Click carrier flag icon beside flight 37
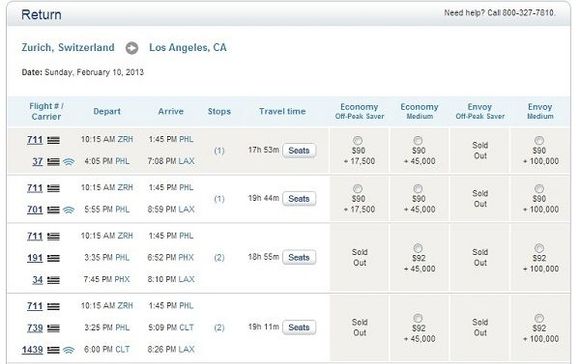580x364 pixels. [x=54, y=162]
